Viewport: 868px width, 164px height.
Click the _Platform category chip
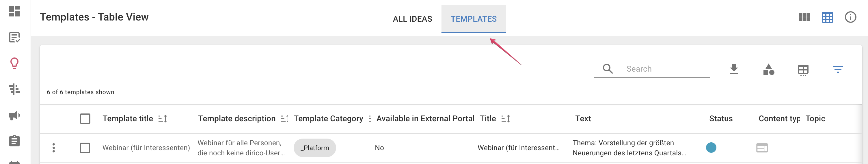point(315,148)
